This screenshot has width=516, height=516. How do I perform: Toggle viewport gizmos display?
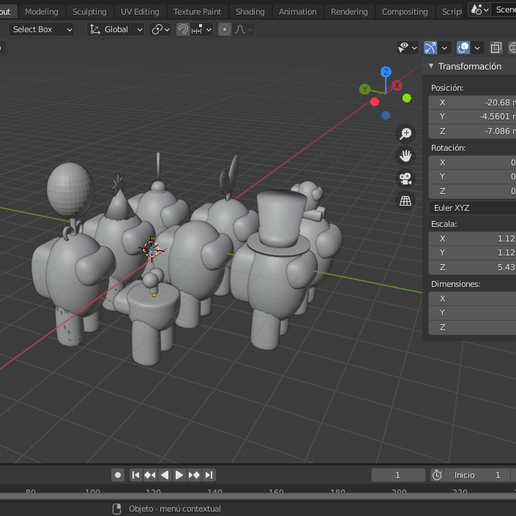430,48
